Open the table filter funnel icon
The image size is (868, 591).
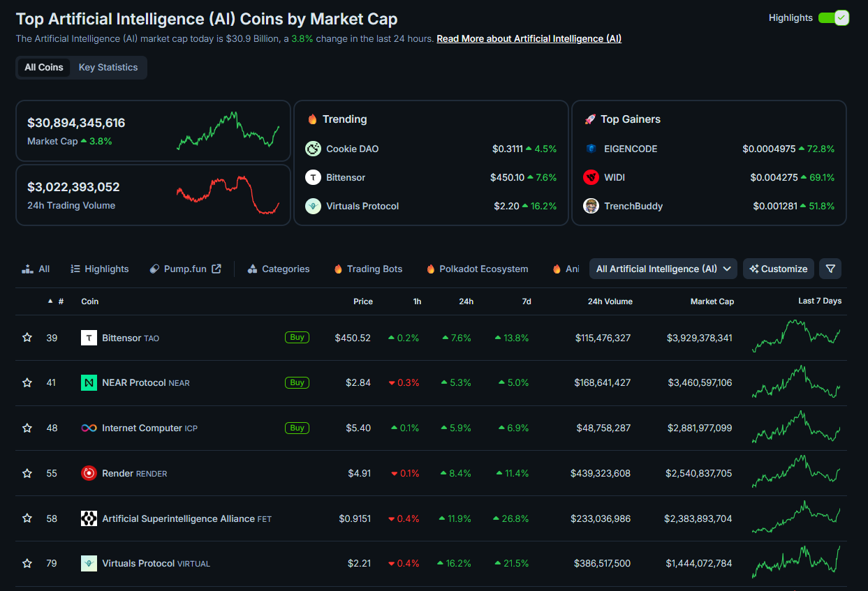tap(830, 269)
